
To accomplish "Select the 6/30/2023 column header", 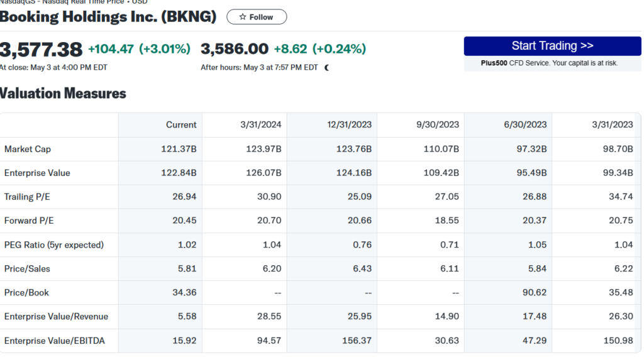I will pos(525,124).
